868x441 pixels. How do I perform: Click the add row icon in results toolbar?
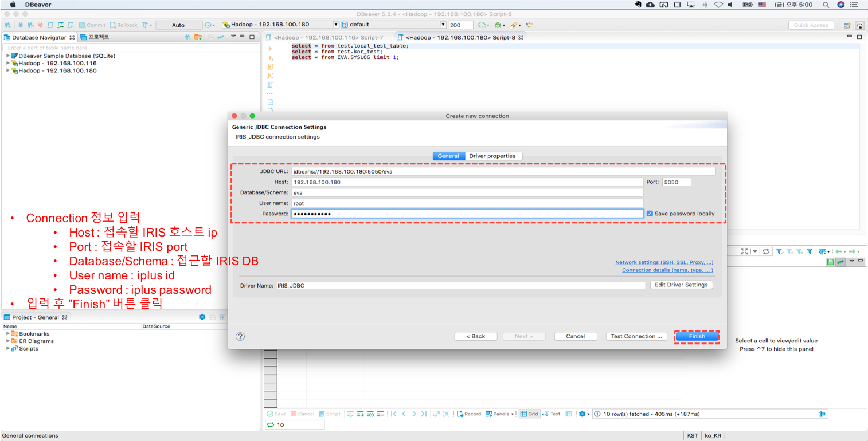click(361, 414)
